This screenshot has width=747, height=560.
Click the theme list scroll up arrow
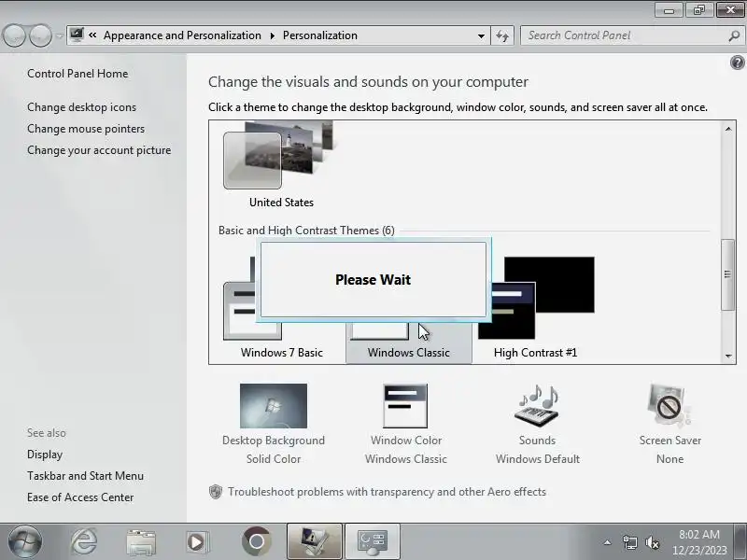(x=728, y=129)
